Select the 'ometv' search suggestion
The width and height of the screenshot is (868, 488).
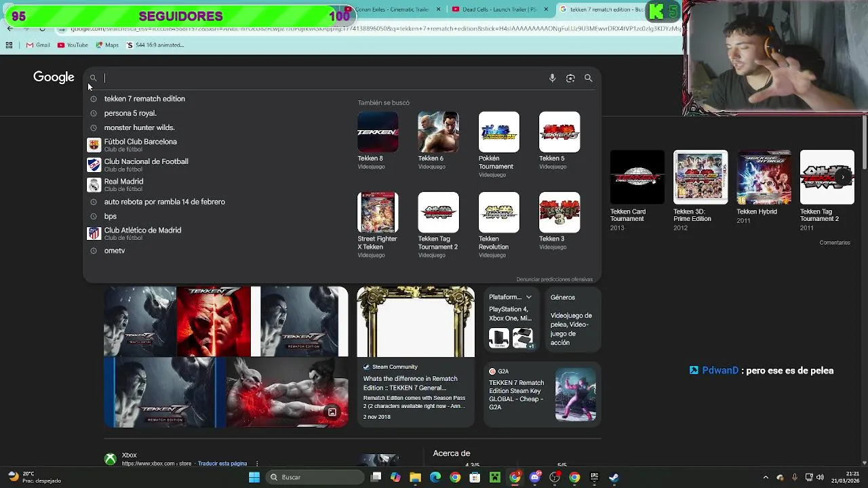click(x=115, y=251)
